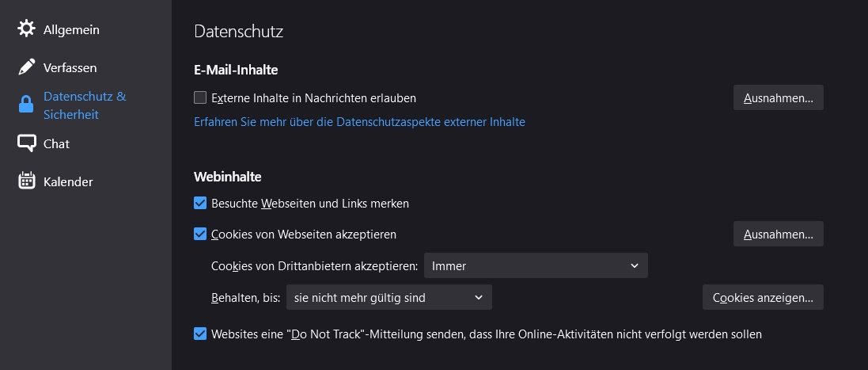Toggle 'Cookies von Webseiten akzeptieren' checkbox
Image resolution: width=868 pixels, height=370 pixels.
200,235
